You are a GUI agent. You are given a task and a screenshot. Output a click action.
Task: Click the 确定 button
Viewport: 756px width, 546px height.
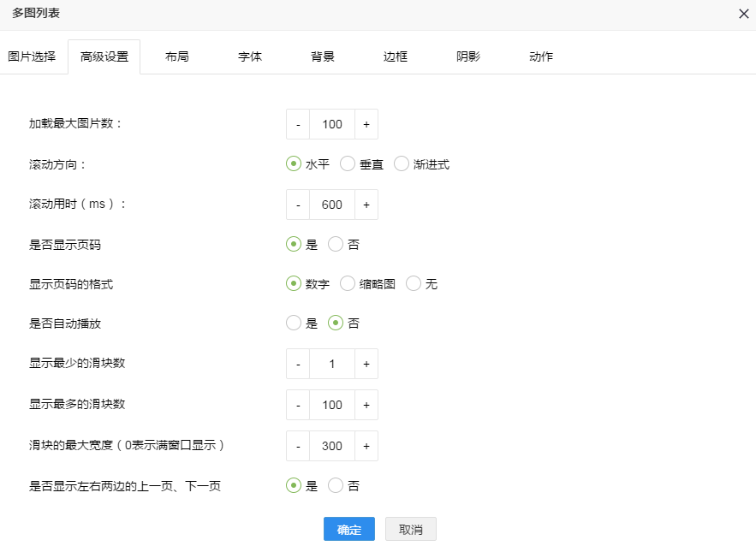[x=349, y=530]
